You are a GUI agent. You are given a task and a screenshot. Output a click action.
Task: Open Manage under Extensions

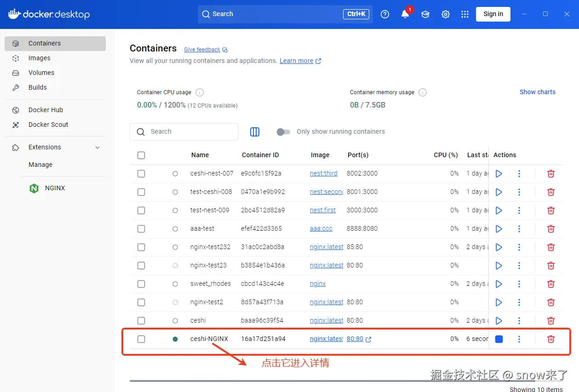coord(40,165)
